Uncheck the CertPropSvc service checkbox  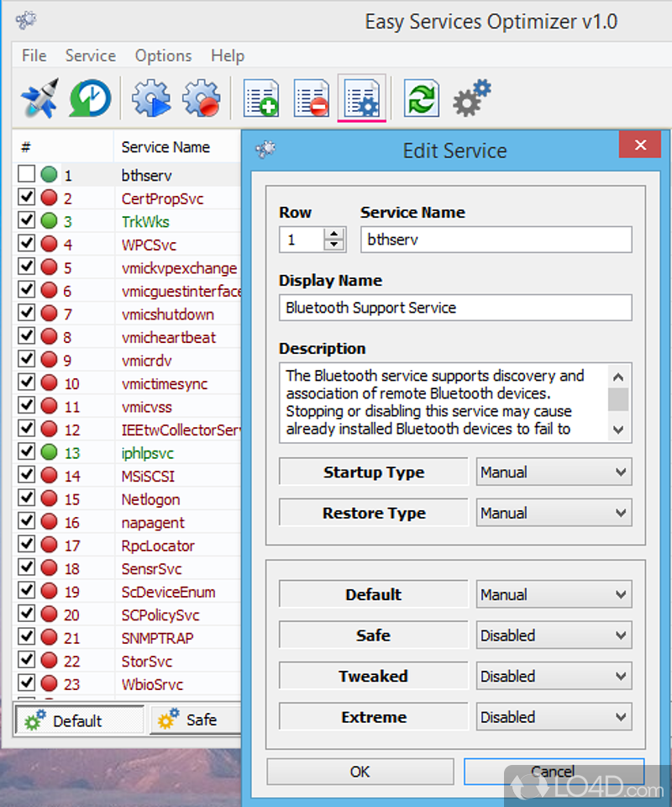(x=27, y=198)
